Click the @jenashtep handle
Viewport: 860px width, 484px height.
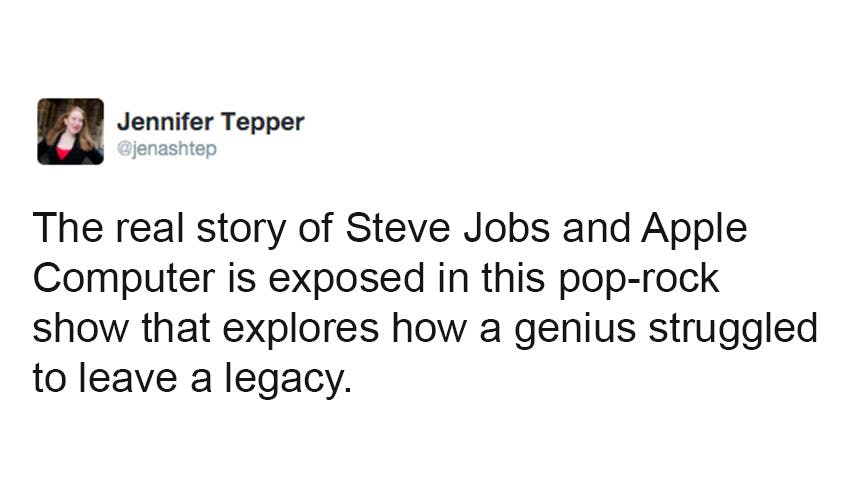coord(167,149)
